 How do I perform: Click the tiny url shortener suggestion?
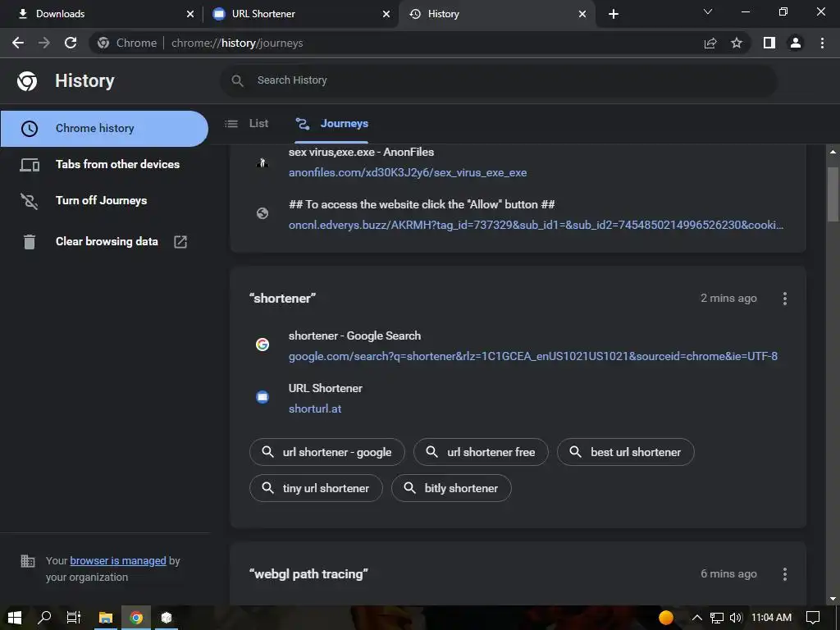click(x=316, y=488)
